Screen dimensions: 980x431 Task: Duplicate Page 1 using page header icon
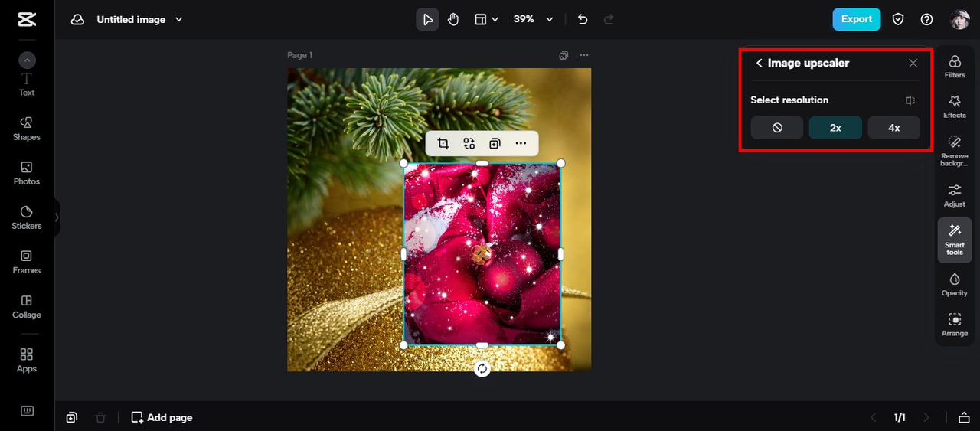(563, 55)
